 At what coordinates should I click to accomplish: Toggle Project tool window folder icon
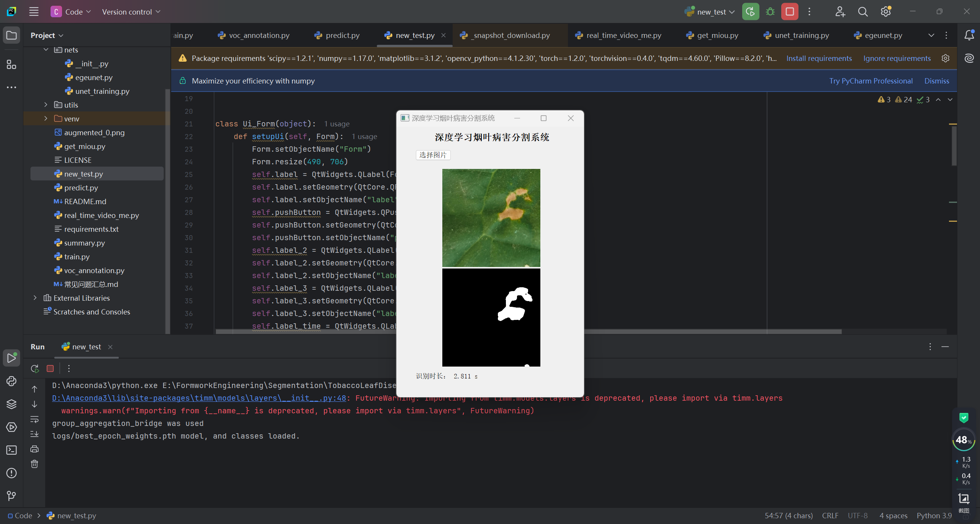pos(11,35)
